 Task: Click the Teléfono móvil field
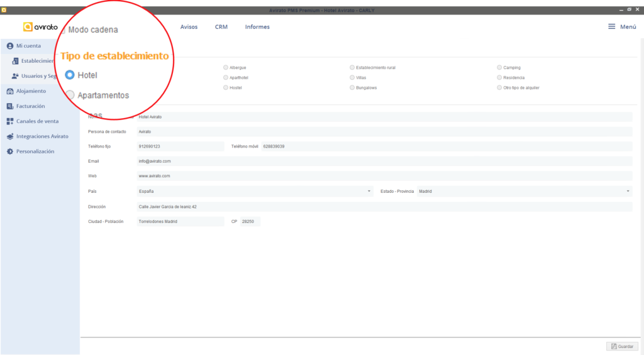(x=447, y=146)
